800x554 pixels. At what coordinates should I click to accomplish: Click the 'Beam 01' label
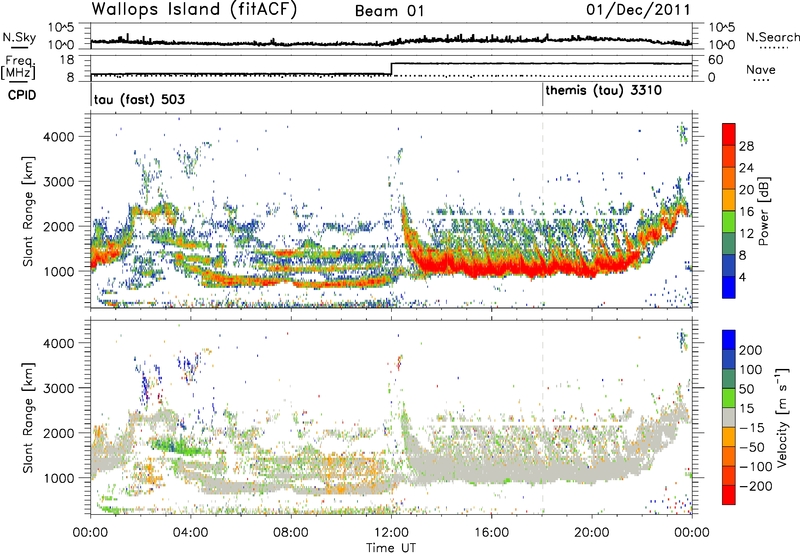click(389, 11)
